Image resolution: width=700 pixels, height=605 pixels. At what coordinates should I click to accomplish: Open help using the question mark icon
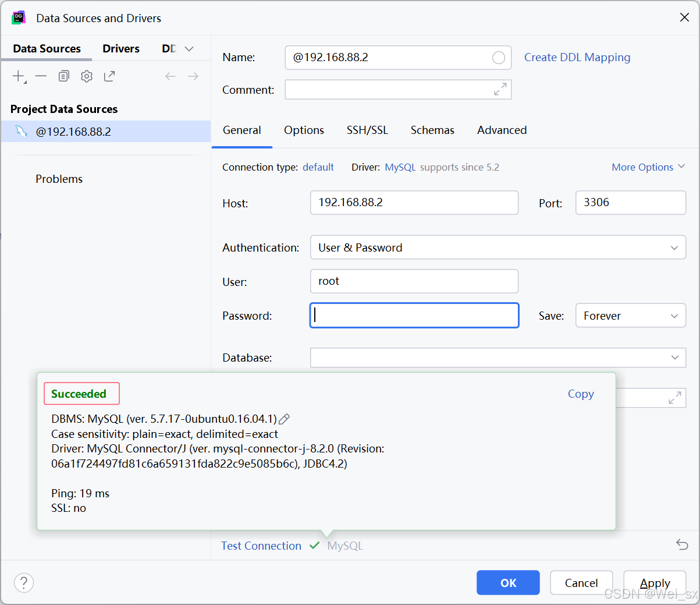coord(23,582)
